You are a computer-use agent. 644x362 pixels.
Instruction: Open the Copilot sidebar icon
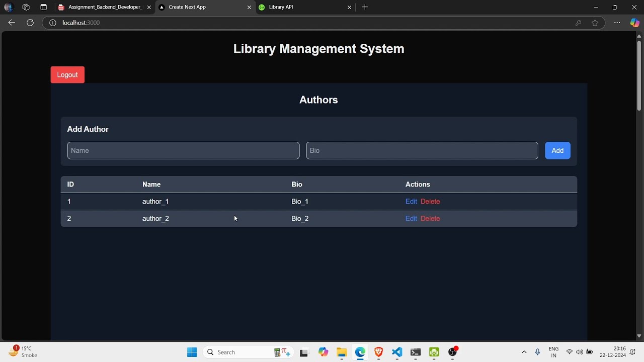point(635,23)
